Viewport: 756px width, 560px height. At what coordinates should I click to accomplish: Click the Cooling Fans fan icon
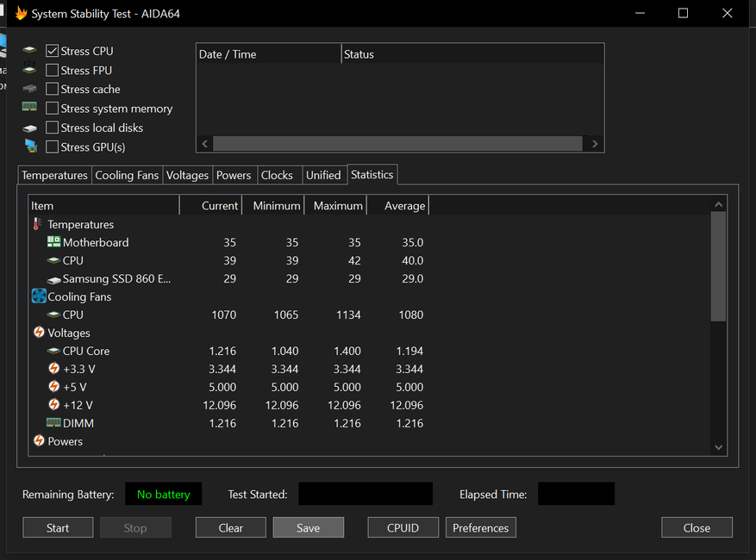pyautogui.click(x=38, y=296)
